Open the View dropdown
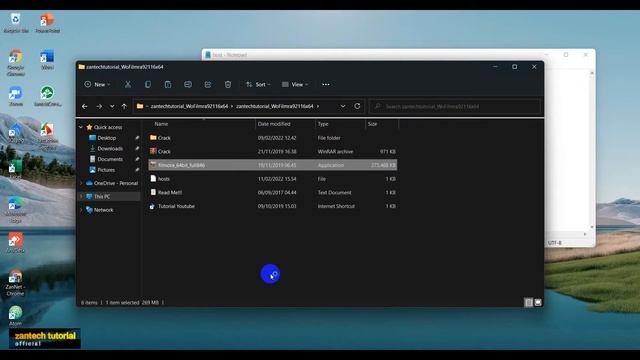Image resolution: width=640 pixels, height=360 pixels. [295, 84]
